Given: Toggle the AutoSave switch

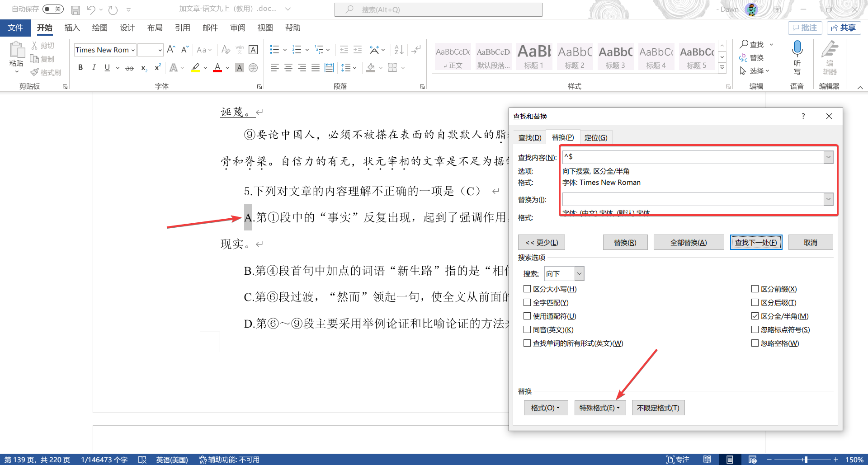Looking at the screenshot, I should pyautogui.click(x=53, y=9).
